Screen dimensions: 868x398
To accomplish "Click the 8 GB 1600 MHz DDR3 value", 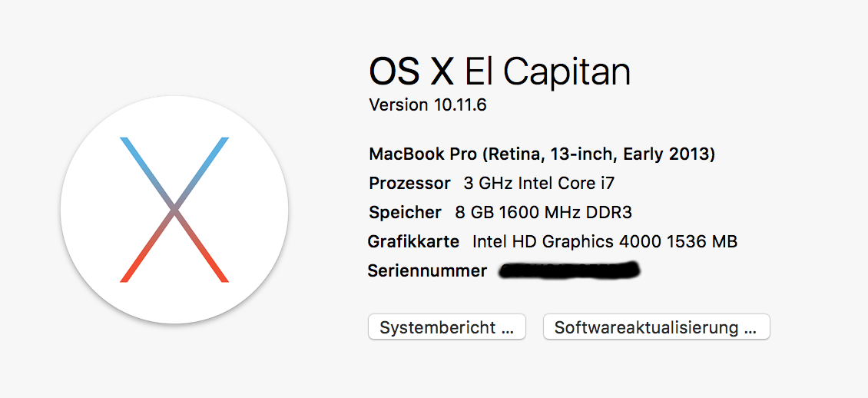I will click(544, 213).
